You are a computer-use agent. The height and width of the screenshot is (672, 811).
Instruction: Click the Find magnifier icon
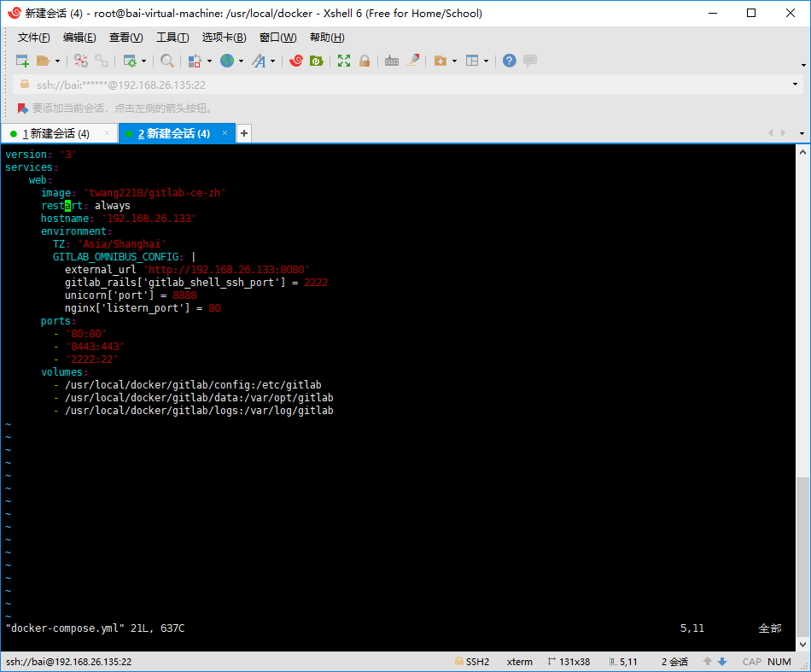[167, 61]
